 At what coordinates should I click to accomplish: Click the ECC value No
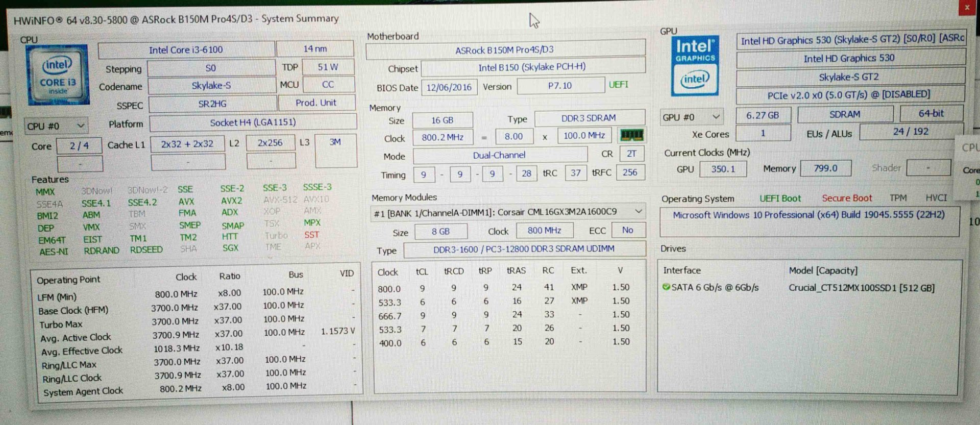(628, 230)
